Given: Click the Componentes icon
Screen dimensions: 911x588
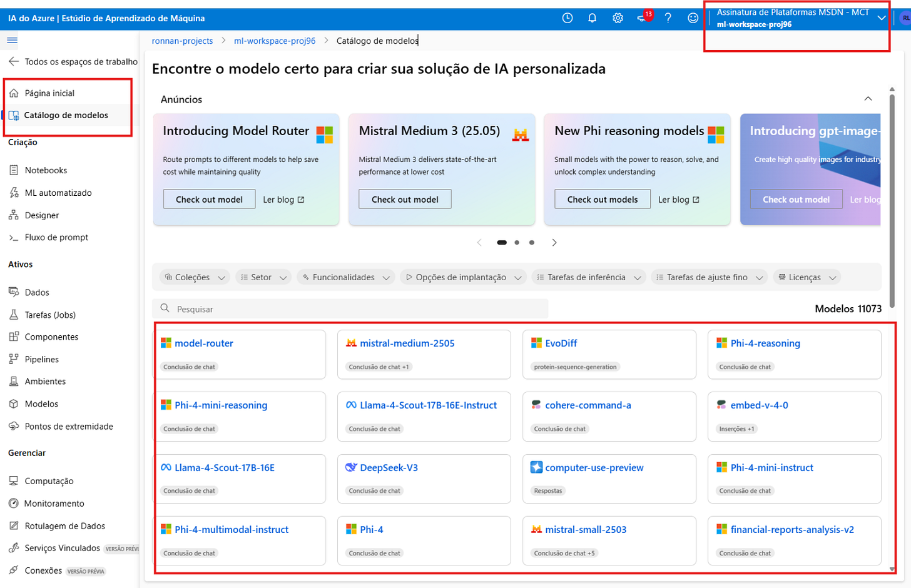Looking at the screenshot, I should tap(14, 337).
